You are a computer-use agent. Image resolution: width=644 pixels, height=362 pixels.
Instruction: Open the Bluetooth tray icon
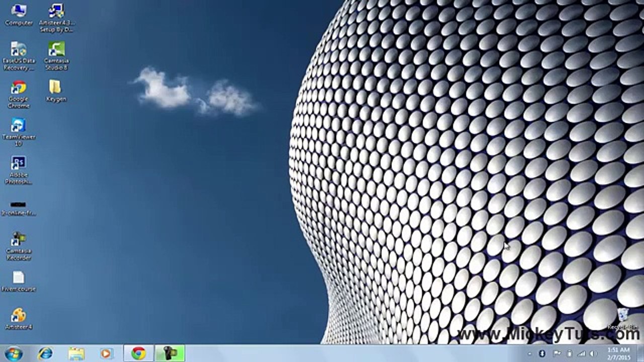pyautogui.click(x=542, y=354)
